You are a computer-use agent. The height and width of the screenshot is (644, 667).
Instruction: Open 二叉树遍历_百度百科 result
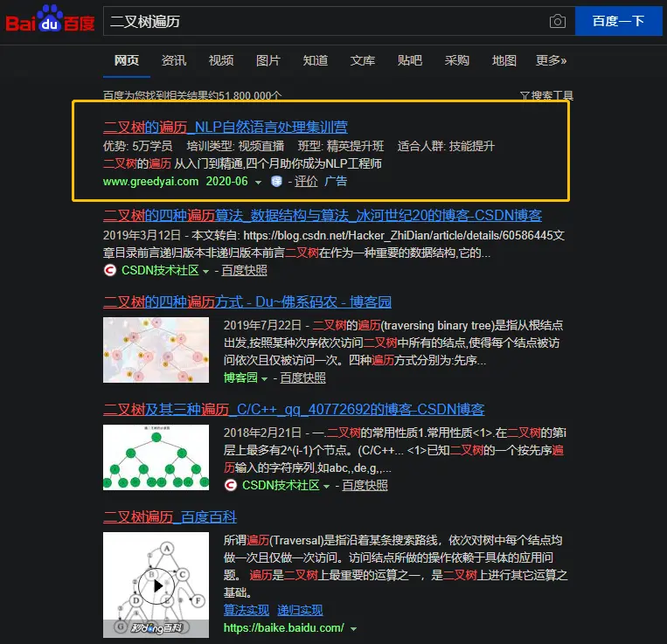(170, 517)
